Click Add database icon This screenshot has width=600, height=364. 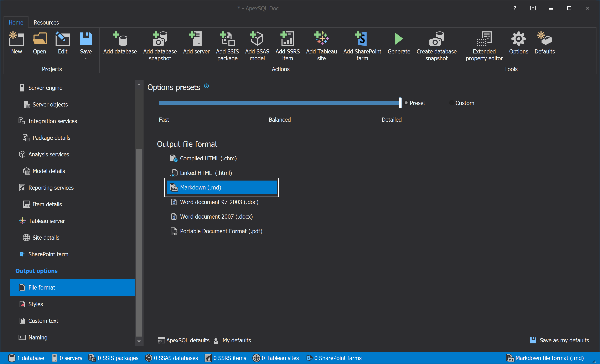coord(120,39)
